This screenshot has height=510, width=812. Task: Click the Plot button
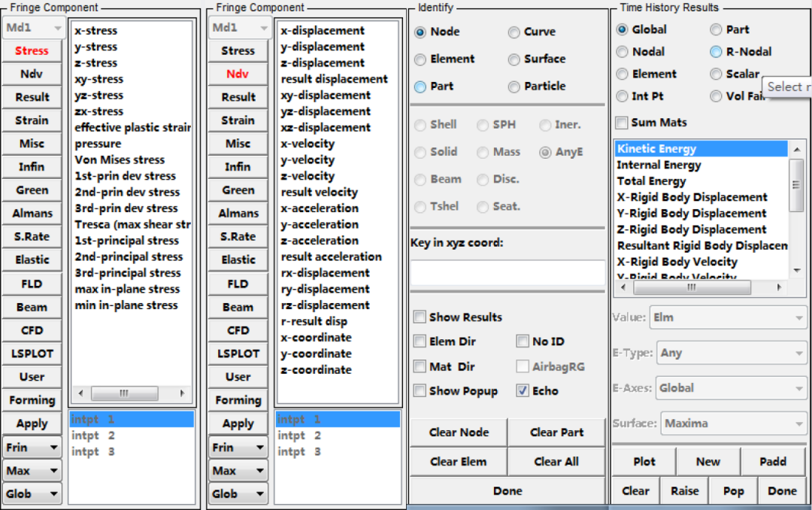click(x=644, y=461)
